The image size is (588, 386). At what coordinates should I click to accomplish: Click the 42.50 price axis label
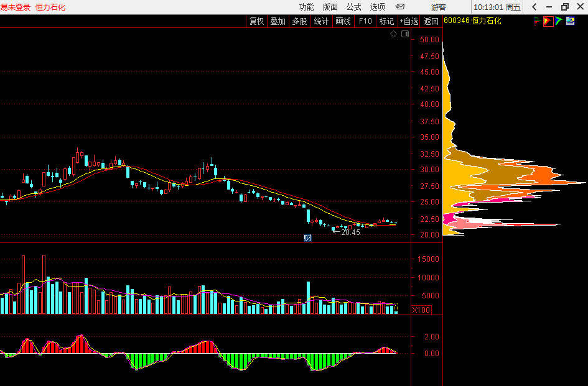[429, 89]
